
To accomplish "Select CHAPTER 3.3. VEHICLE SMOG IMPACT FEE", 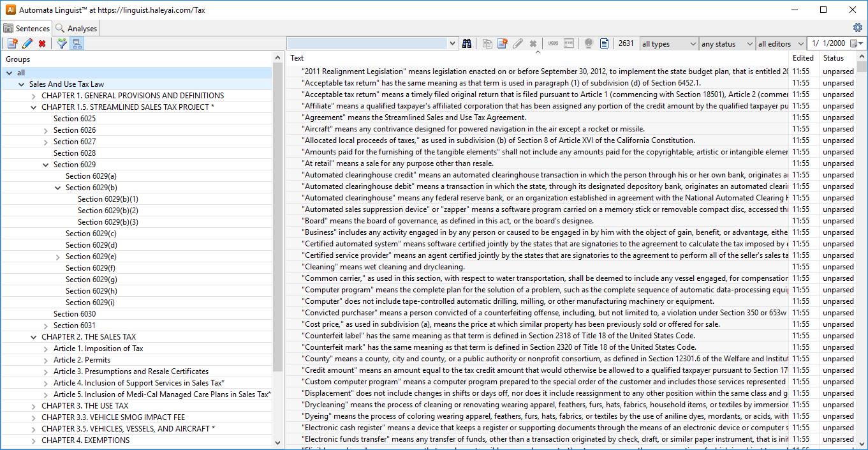I will tap(113, 417).
